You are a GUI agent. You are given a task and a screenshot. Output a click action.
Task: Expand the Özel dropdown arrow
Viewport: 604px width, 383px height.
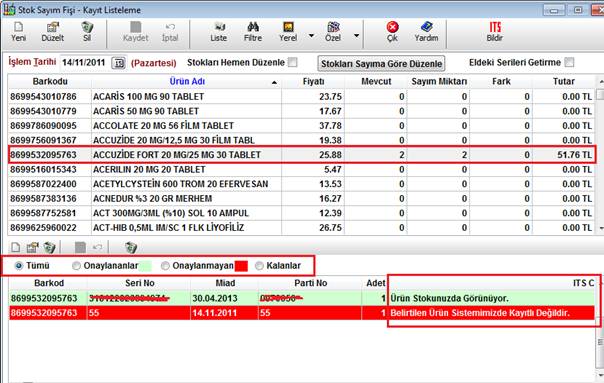pos(357,36)
